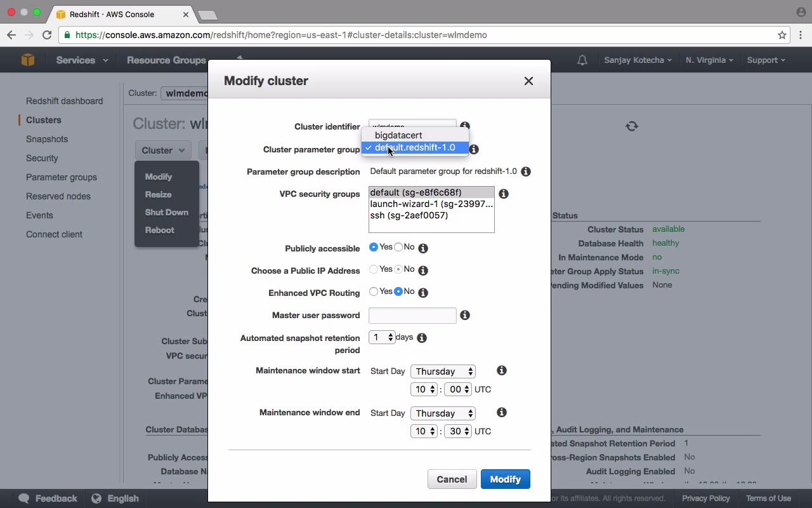Open the Sanjay Kotecha account menu
The image size is (812, 508).
coord(638,60)
